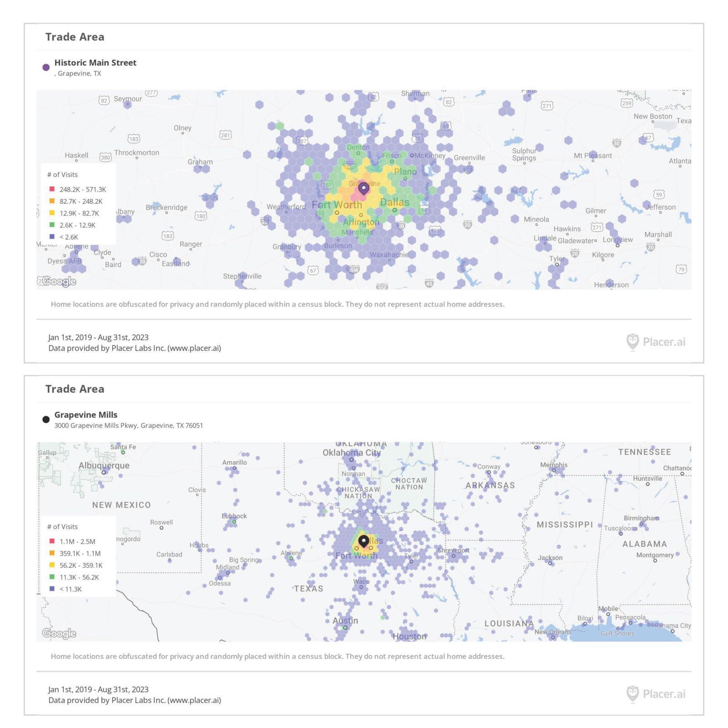Click the purple dot beside Historic Main Street
This screenshot has height=728, width=728.
[46, 67]
